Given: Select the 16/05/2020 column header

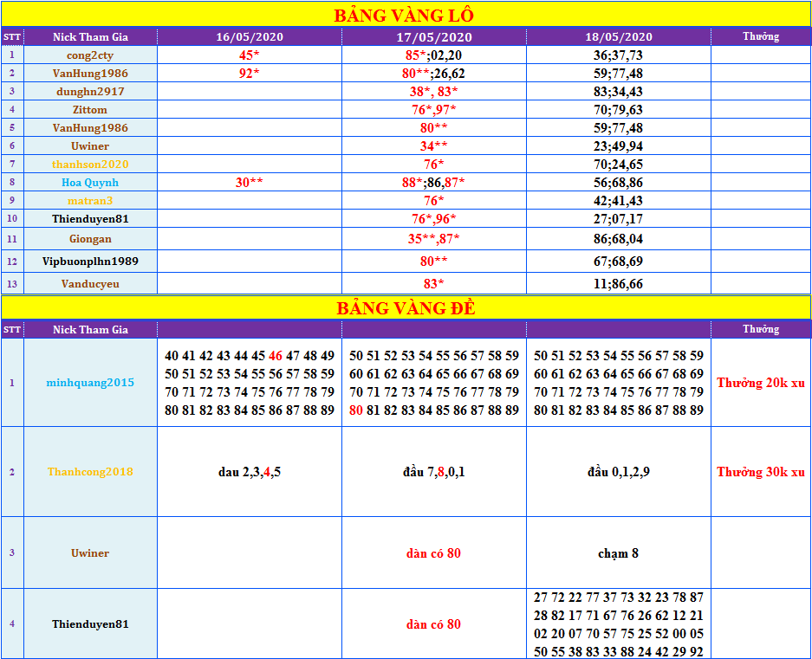Looking at the screenshot, I should pos(250,36).
